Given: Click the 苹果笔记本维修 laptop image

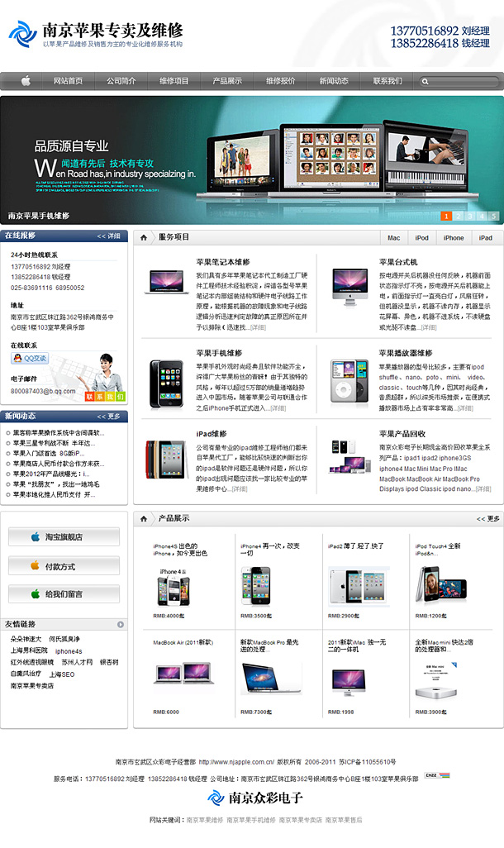Looking at the screenshot, I should coord(167,283).
